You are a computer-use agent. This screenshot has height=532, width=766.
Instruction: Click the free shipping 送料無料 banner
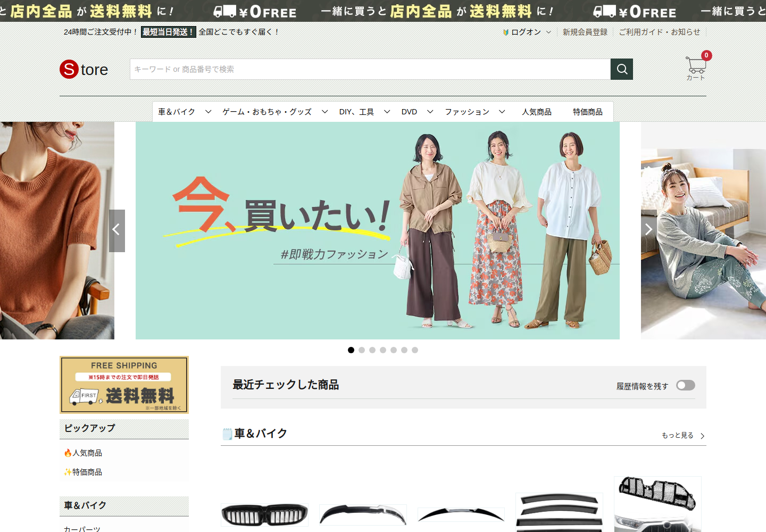[124, 385]
